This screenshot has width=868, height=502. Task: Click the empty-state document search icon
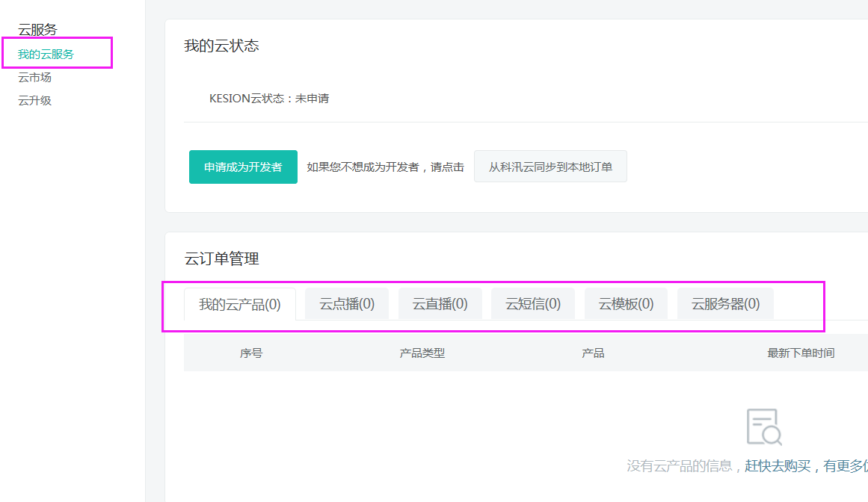pos(764,427)
